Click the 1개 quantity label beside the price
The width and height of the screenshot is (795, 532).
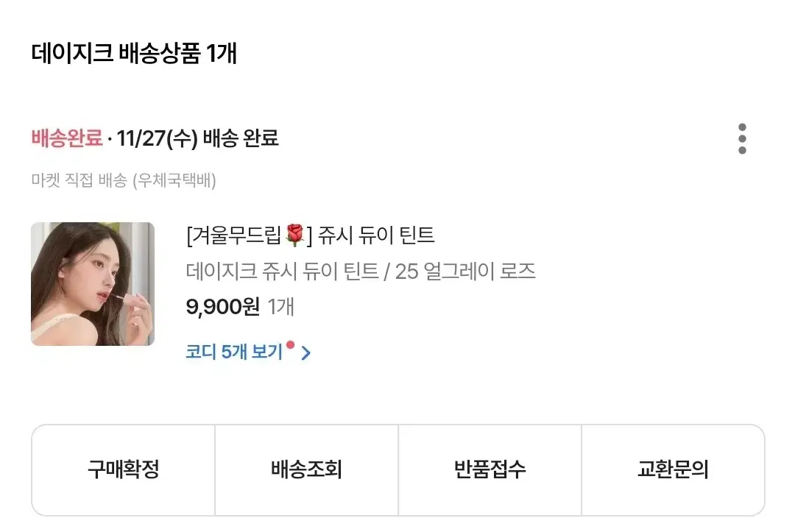[x=280, y=307]
